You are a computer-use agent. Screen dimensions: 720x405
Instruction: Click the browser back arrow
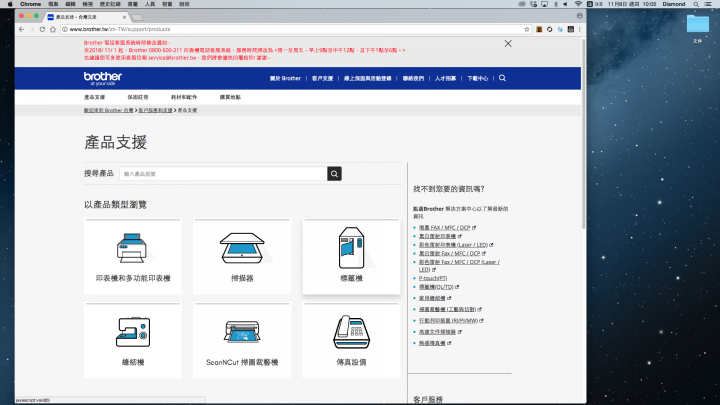21,29
